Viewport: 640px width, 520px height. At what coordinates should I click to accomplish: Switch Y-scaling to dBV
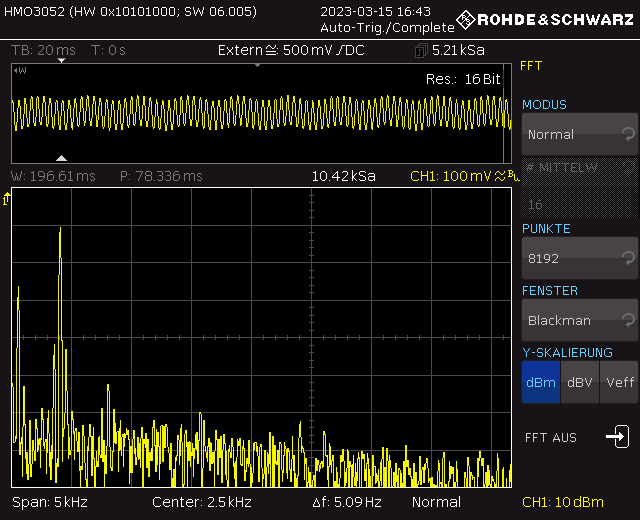coord(579,382)
